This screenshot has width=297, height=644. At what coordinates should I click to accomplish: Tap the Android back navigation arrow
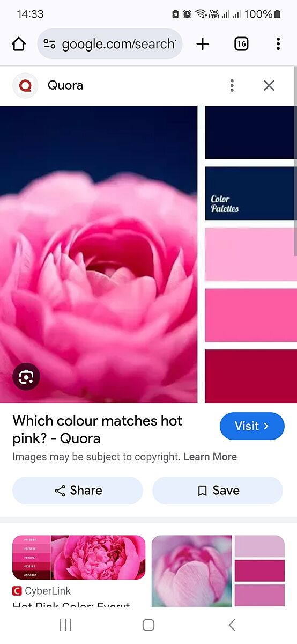[232, 625]
